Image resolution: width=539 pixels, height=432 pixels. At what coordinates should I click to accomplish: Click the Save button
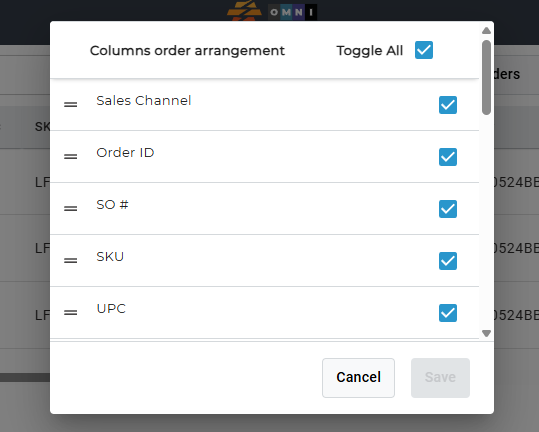click(440, 378)
